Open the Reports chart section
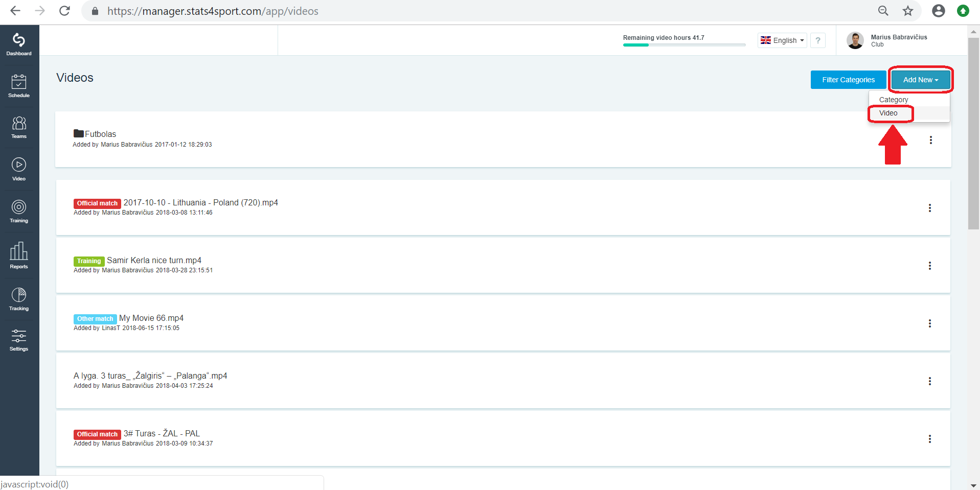This screenshot has height=490, width=980. tap(19, 255)
